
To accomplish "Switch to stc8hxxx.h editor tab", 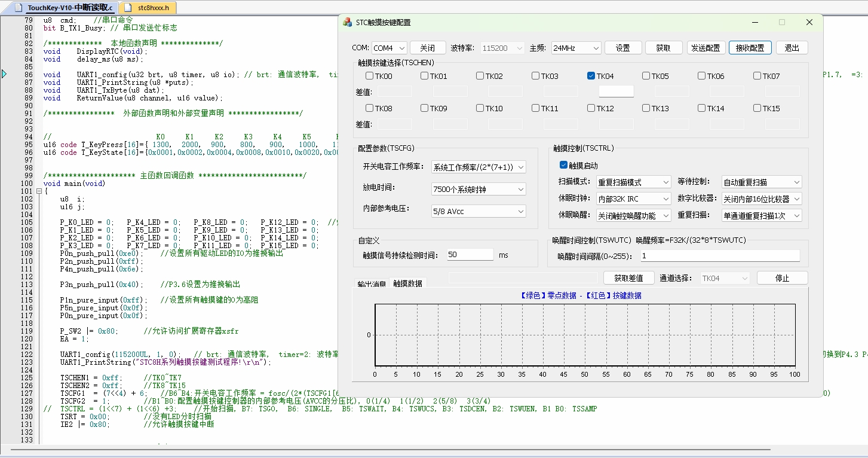I will coord(149,8).
